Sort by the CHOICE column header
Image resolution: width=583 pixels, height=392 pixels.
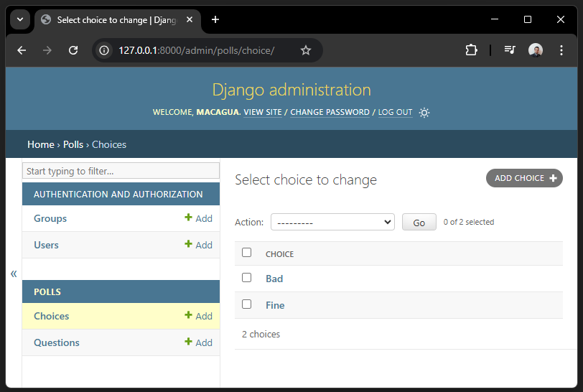coord(279,254)
